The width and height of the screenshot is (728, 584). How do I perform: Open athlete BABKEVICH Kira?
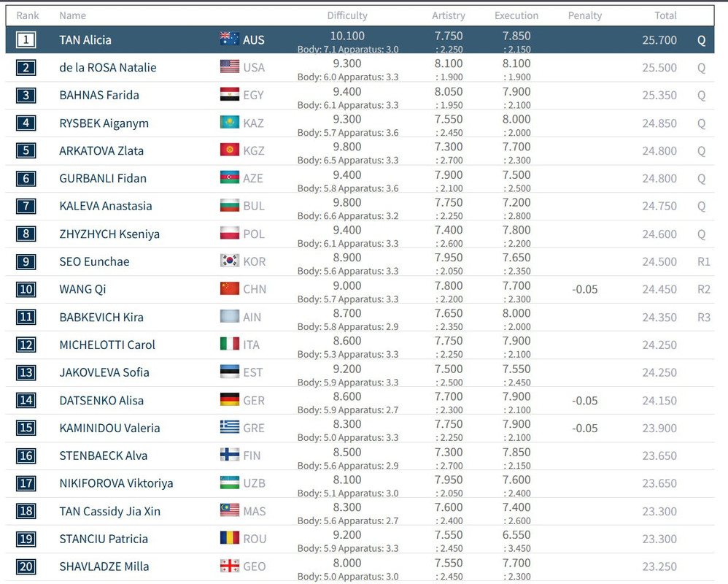[x=101, y=318]
